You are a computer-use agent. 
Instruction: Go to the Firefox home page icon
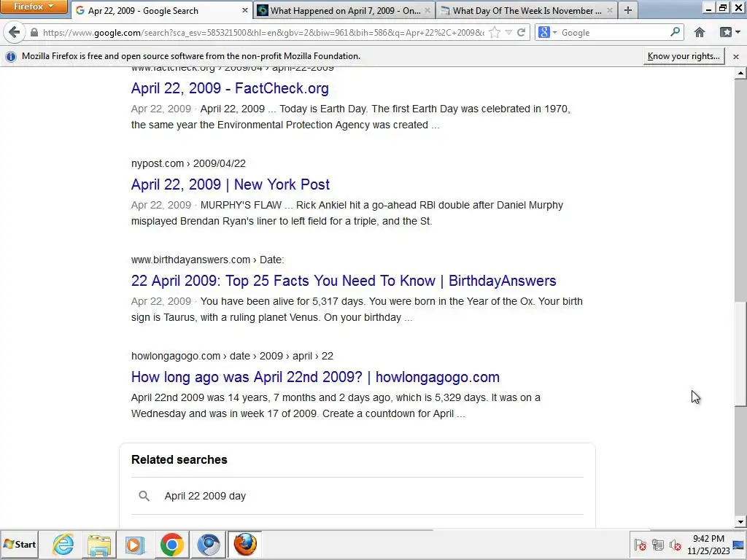click(700, 32)
